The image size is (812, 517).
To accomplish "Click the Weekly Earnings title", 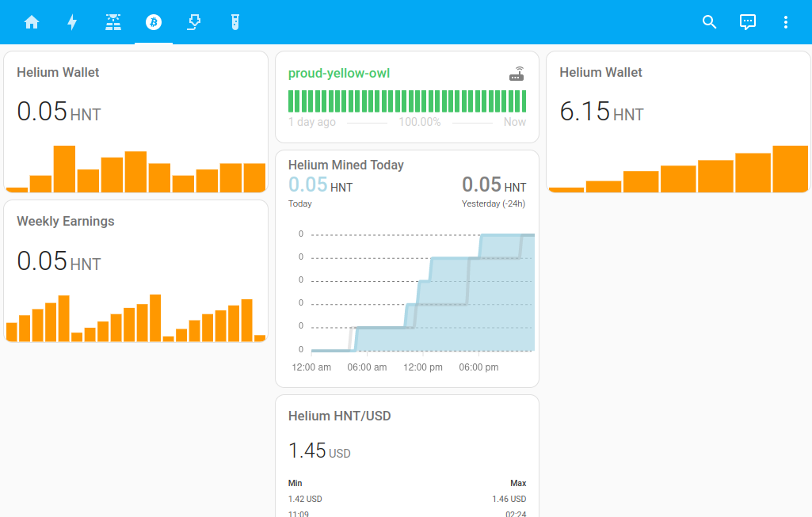I will point(65,222).
